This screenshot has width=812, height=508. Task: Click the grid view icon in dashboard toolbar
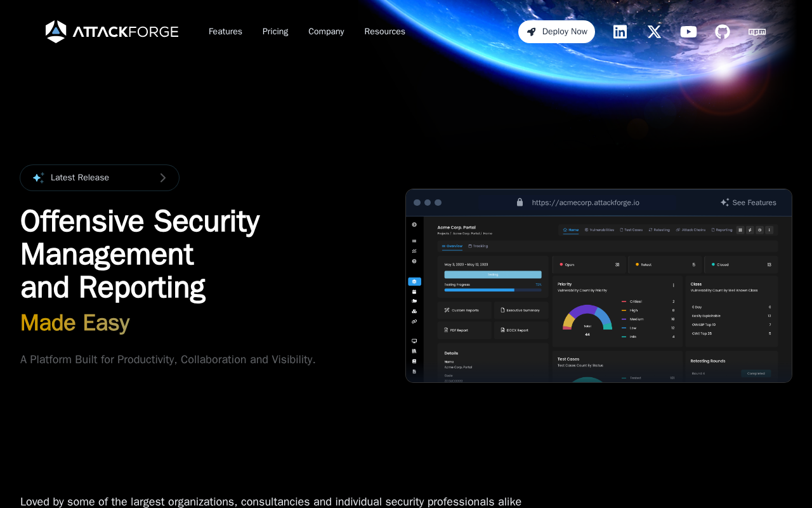pyautogui.click(x=740, y=230)
